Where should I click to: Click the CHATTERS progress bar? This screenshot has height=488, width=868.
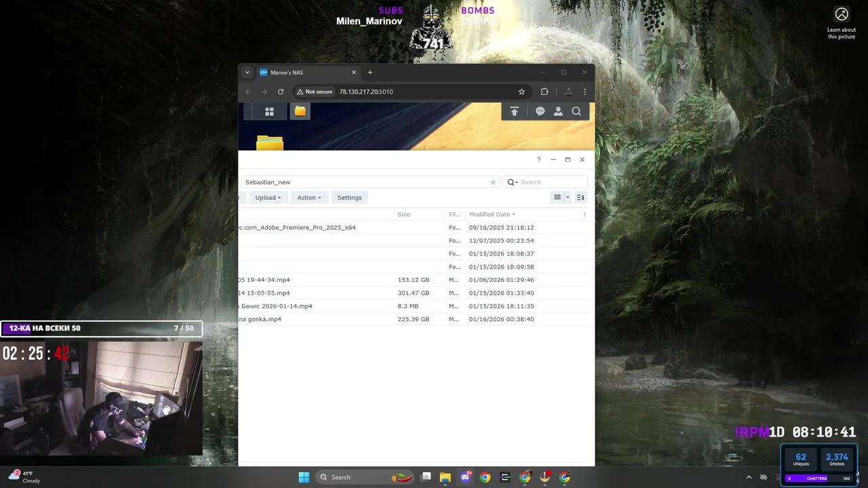[x=819, y=478]
